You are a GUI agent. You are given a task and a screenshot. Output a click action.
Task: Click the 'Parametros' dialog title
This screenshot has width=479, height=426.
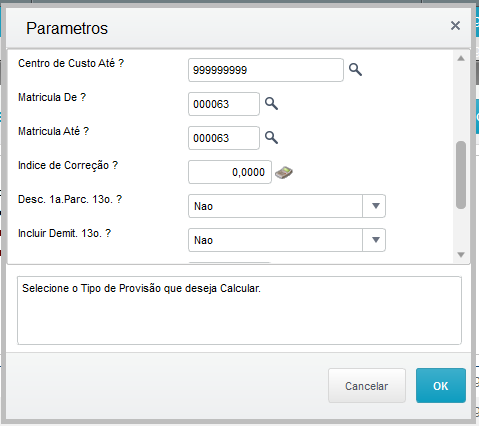point(67,28)
